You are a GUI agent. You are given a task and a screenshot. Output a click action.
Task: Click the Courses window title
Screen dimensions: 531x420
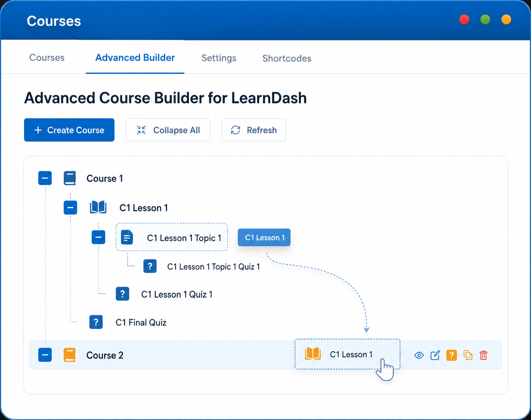point(54,21)
